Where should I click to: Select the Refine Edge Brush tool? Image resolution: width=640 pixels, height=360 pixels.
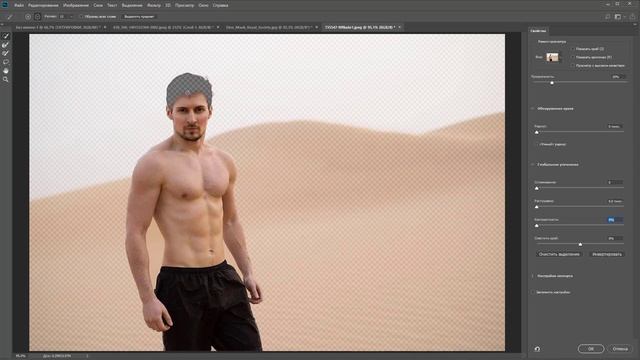6,45
